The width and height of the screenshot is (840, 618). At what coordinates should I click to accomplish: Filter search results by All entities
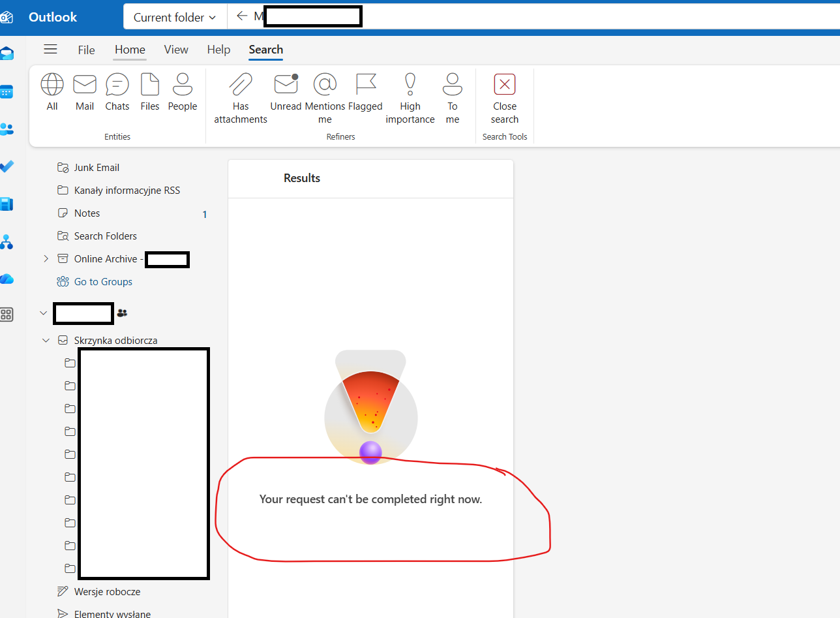pos(52,92)
